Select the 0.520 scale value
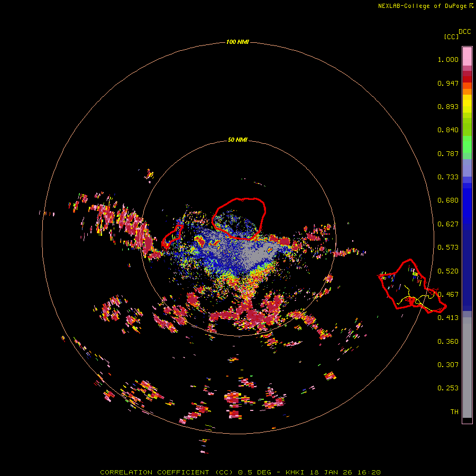 click(x=448, y=271)
